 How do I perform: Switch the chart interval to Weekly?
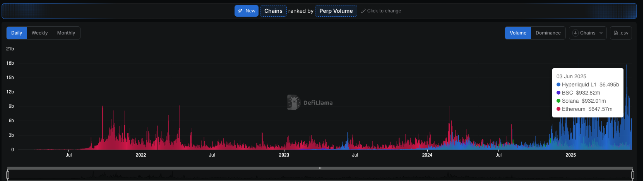click(x=39, y=33)
